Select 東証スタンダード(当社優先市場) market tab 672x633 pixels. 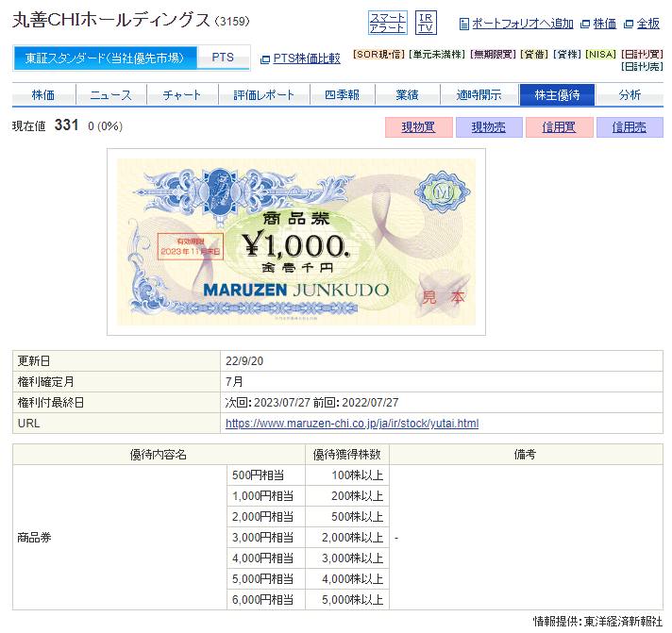coord(105,58)
